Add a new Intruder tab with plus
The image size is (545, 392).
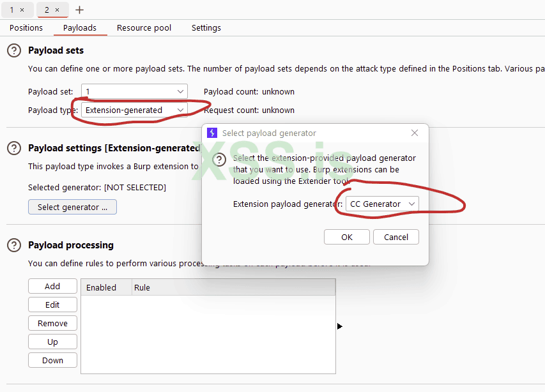point(79,10)
